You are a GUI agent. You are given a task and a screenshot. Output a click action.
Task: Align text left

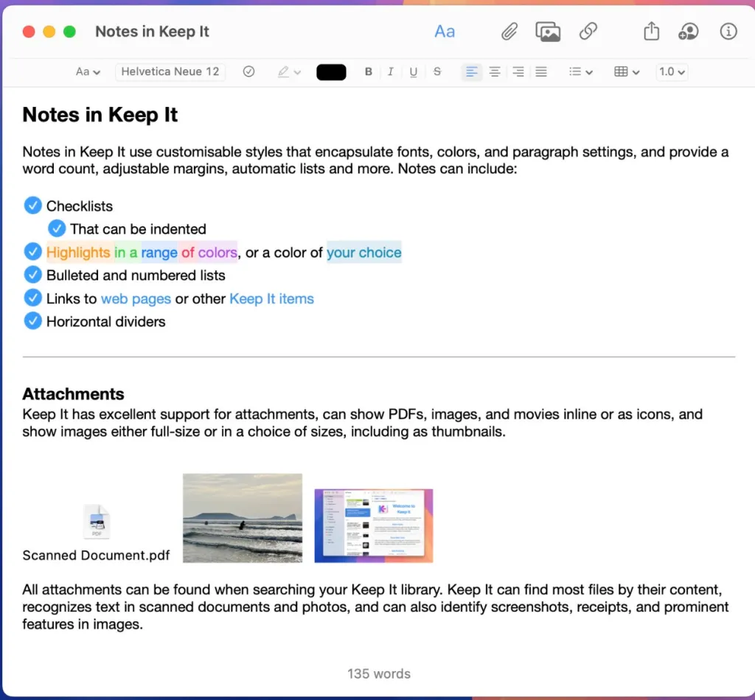(471, 72)
